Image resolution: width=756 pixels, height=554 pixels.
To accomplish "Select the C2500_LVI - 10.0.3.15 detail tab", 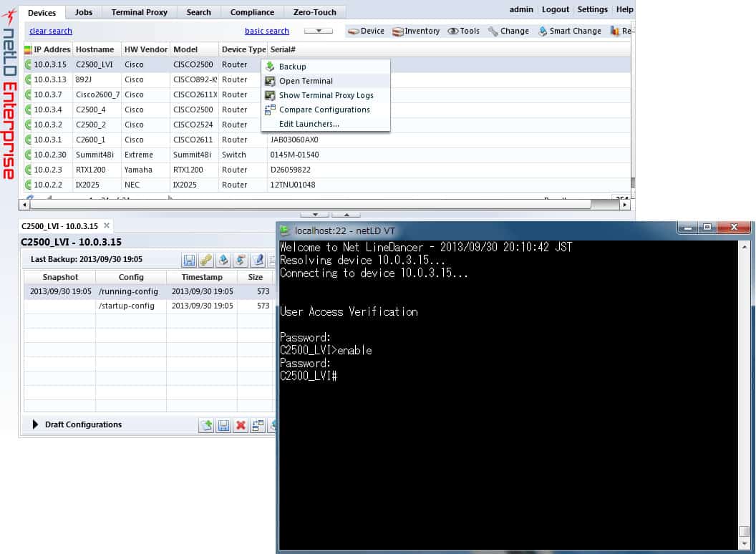I will coord(59,226).
